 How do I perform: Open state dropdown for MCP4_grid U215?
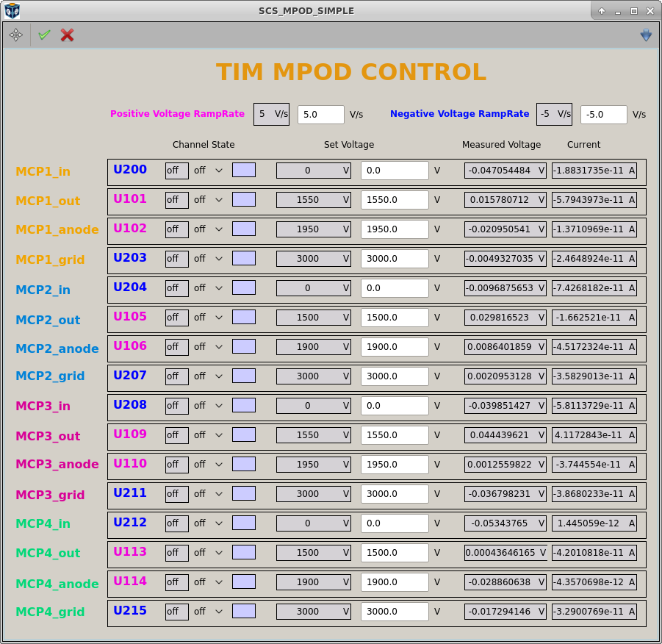(x=208, y=611)
